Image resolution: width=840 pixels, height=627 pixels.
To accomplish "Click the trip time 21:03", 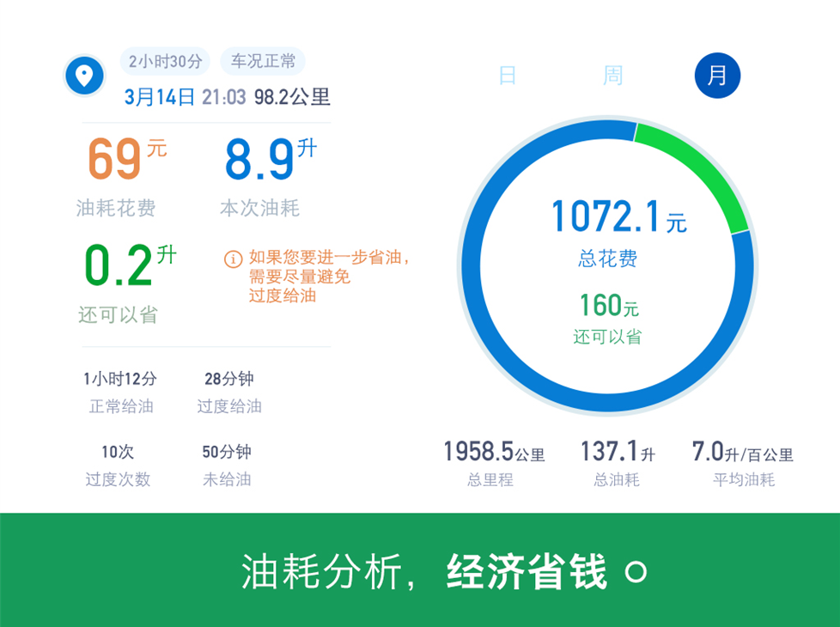I will tap(224, 97).
